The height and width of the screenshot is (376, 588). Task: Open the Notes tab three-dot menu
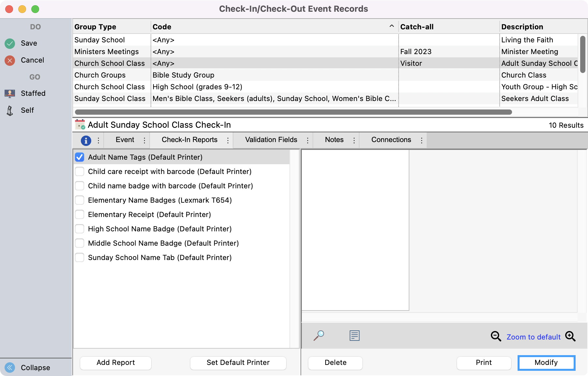point(354,140)
